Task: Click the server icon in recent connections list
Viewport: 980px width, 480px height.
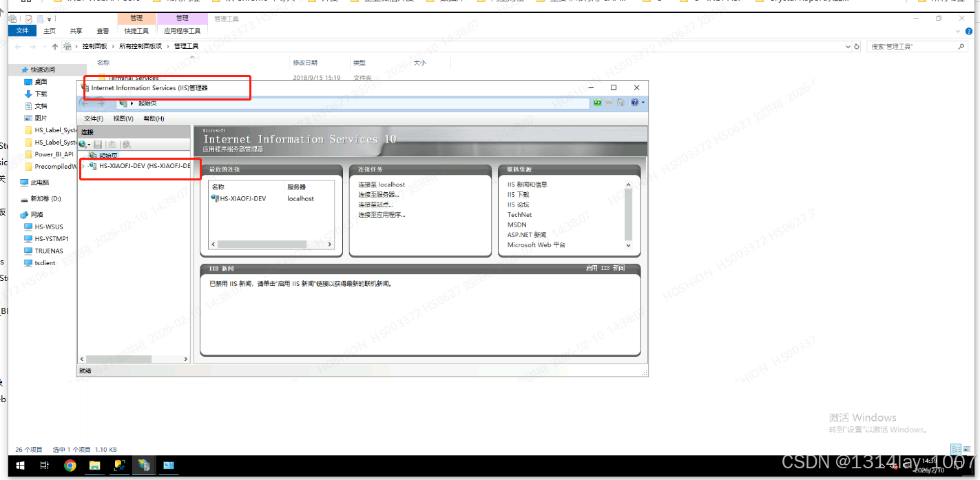Action: pyautogui.click(x=216, y=198)
